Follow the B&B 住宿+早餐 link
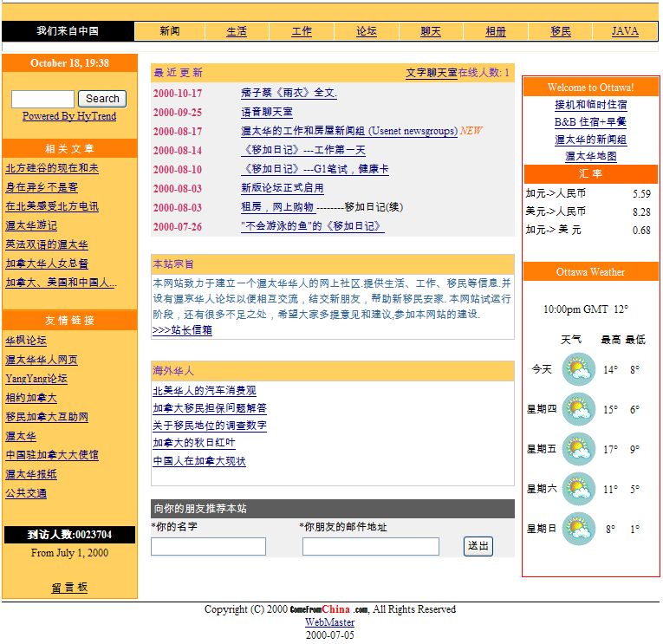 [590, 122]
